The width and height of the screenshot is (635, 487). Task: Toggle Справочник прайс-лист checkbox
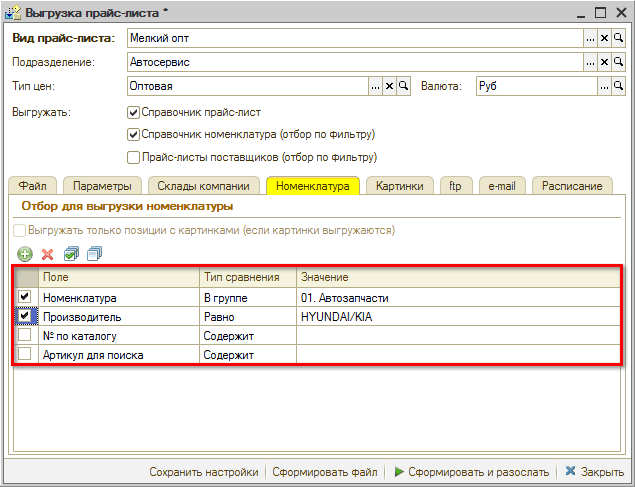click(133, 112)
